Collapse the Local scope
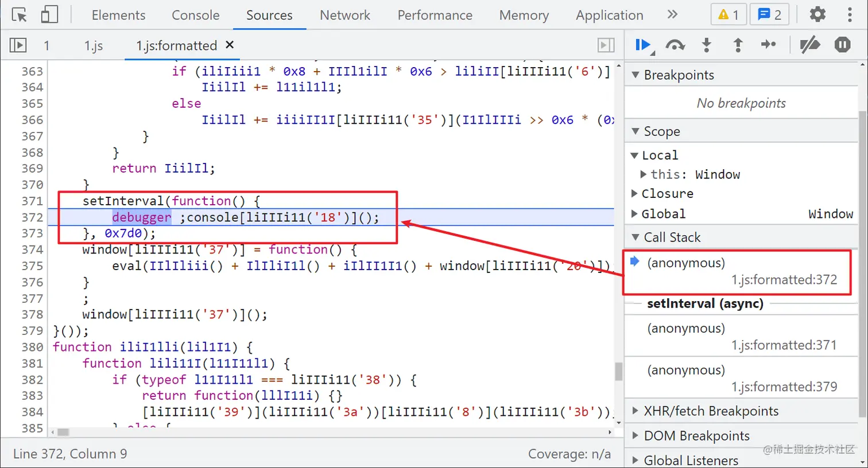The image size is (868, 468). pyautogui.click(x=634, y=155)
